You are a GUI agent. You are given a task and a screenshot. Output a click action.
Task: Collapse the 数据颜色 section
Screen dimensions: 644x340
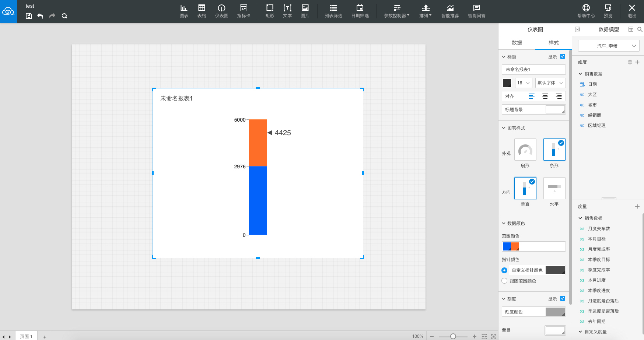(504, 223)
